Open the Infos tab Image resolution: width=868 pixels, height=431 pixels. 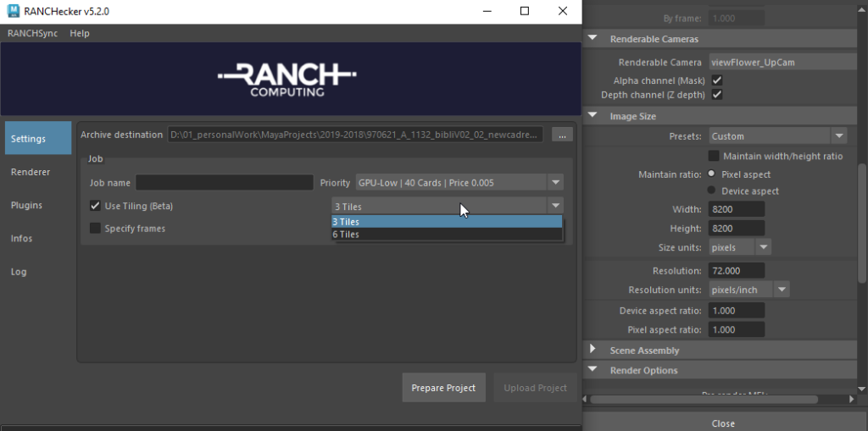click(38, 239)
